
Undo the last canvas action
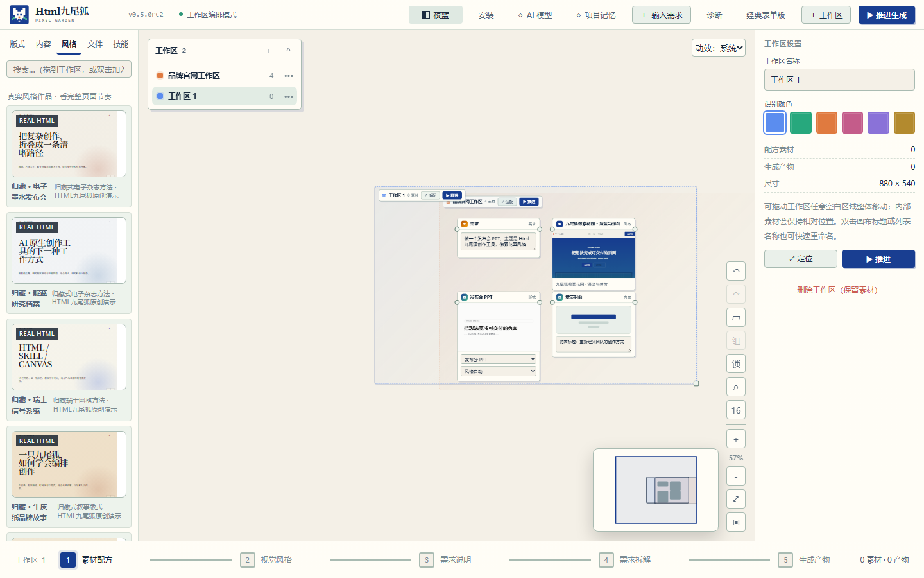(x=736, y=271)
